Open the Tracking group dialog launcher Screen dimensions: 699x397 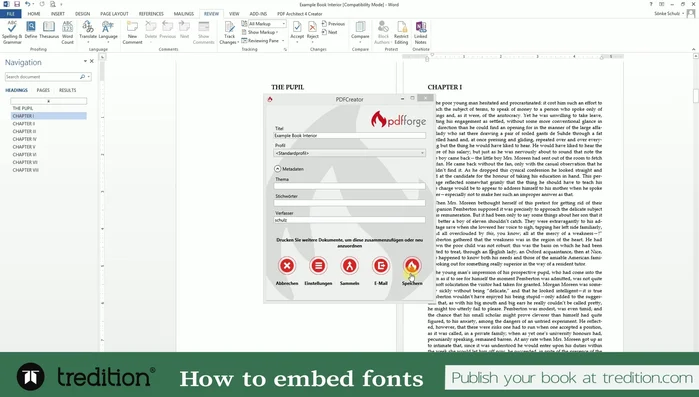[x=285, y=49]
